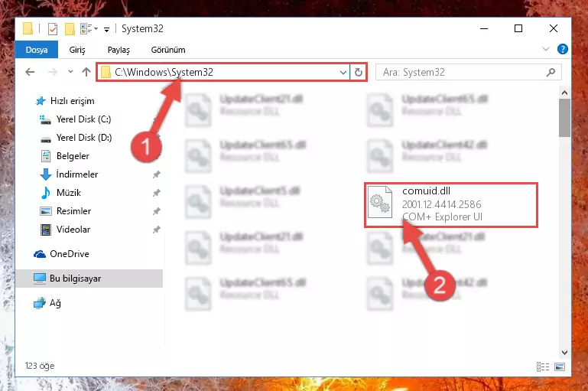The width and height of the screenshot is (588, 391).
Task: Select Yerel Disk (C:) in sidebar
Action: pos(76,119)
